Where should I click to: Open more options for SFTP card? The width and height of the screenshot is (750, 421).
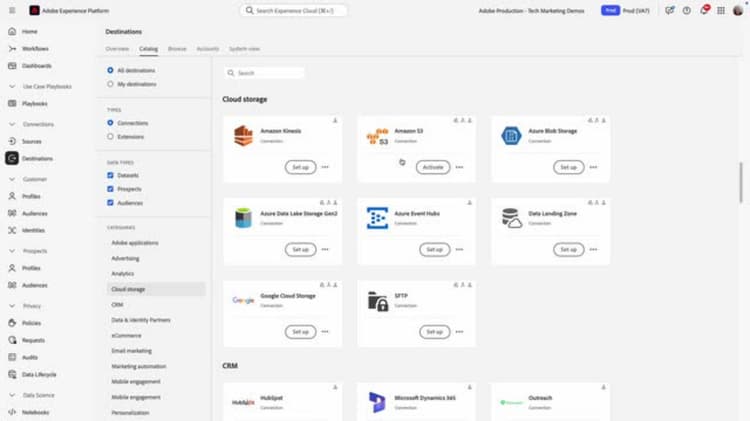coord(459,332)
